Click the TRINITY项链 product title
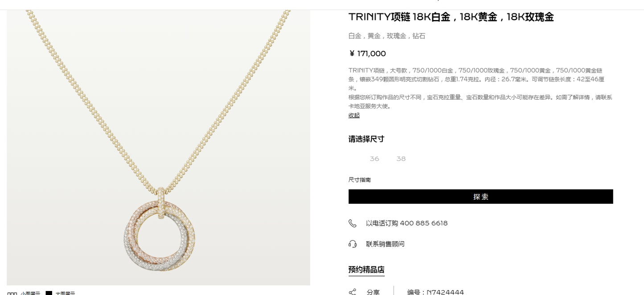 [x=451, y=17]
